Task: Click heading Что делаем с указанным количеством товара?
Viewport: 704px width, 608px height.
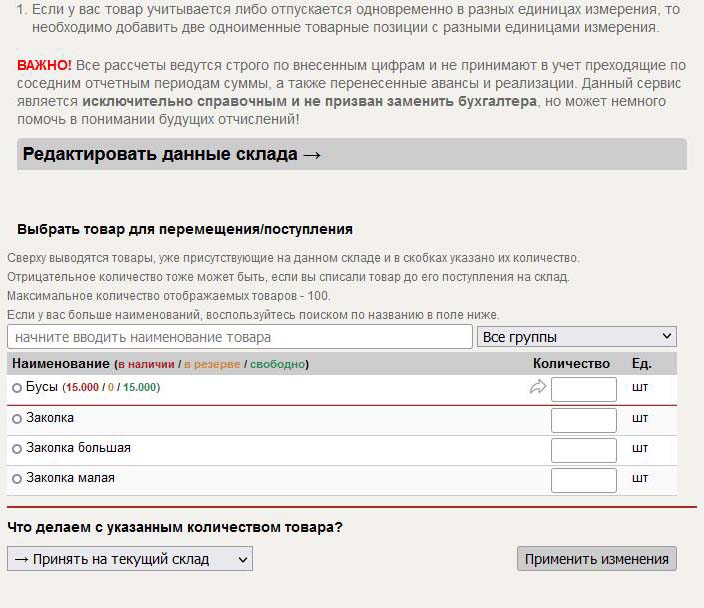Action: pyautogui.click(x=175, y=527)
